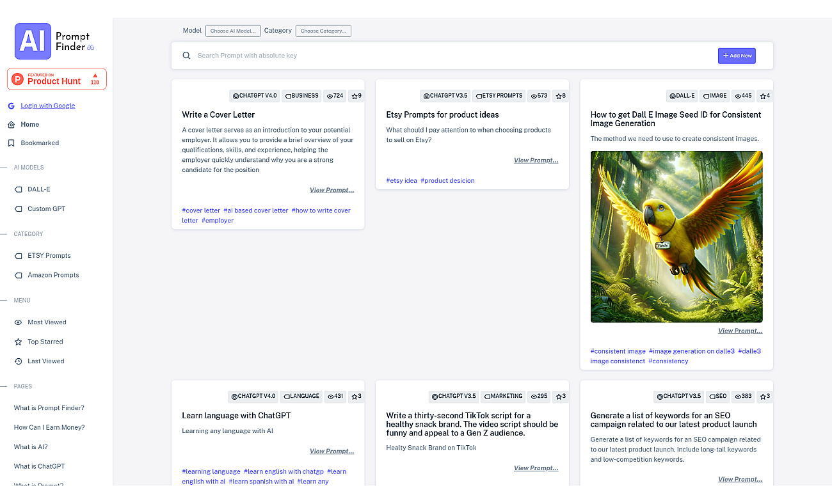The image size is (832, 504).
Task: Click CHATGPT V4.0 badge on Cover Letter card
Action: point(255,96)
